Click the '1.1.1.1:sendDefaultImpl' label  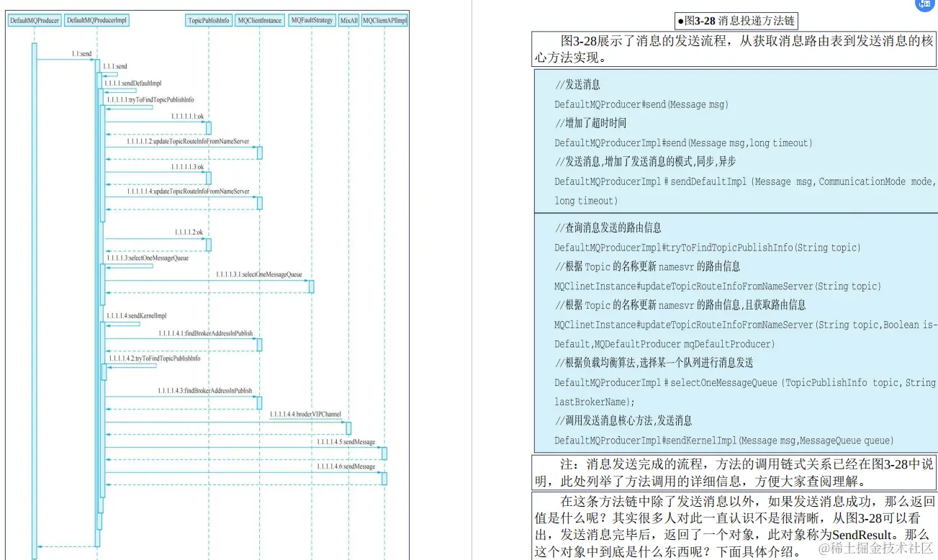(x=132, y=83)
